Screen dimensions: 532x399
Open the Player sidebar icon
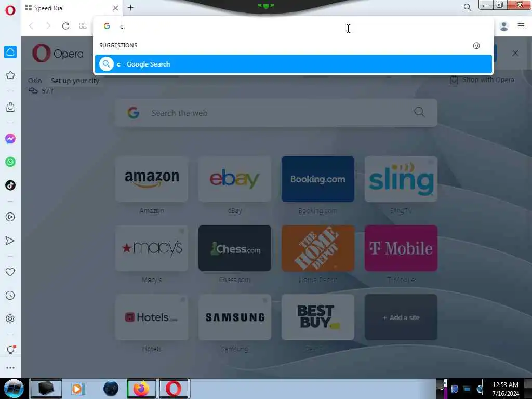pos(10,217)
